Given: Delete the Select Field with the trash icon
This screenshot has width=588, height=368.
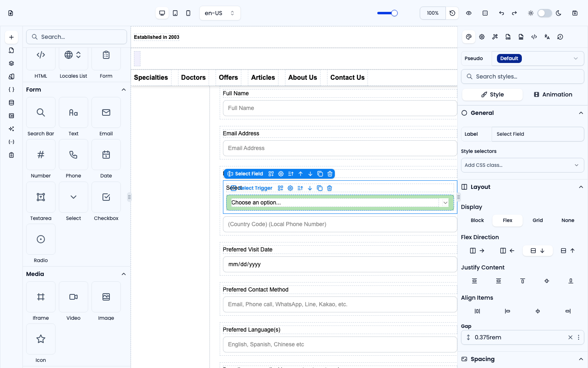Looking at the screenshot, I should pos(330,174).
